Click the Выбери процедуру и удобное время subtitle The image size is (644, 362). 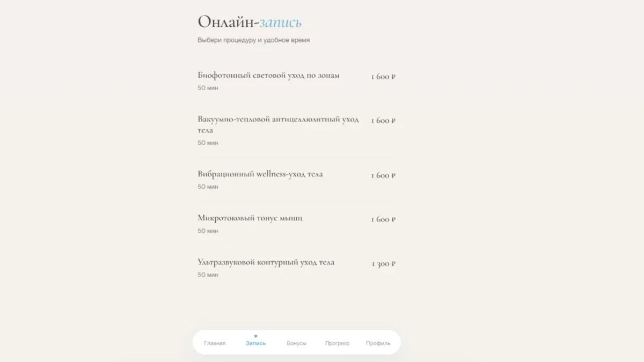pos(253,40)
